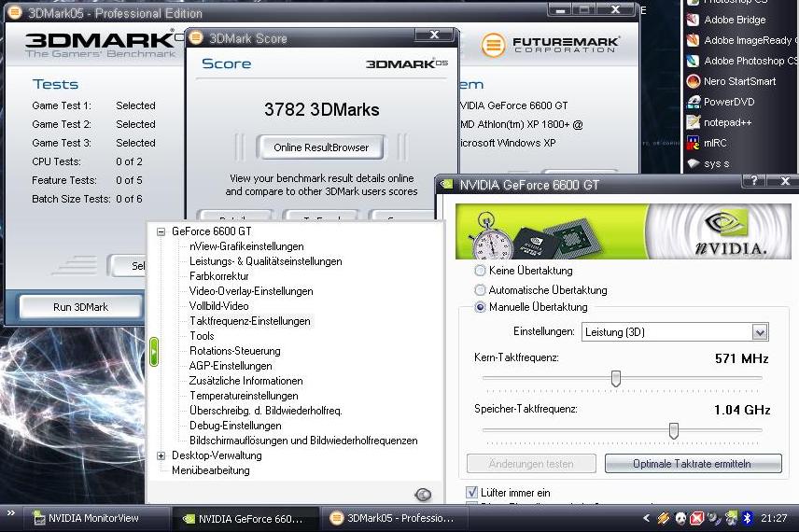
Task: Click the question mark help button in NVIDIA window
Action: pyautogui.click(x=753, y=180)
